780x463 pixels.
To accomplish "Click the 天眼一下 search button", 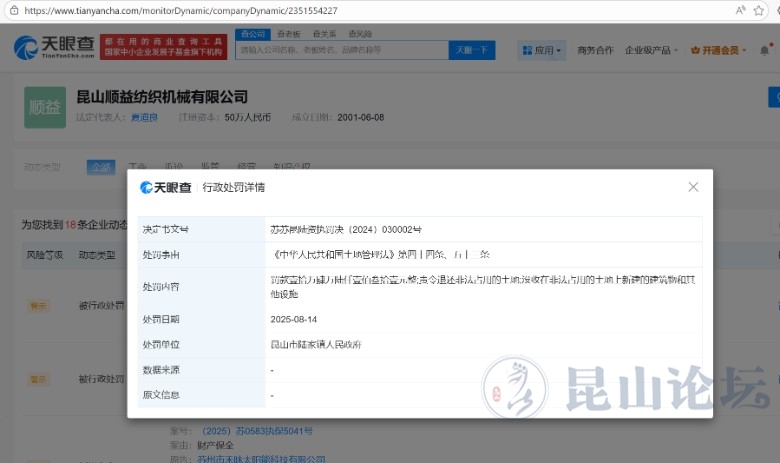I will [471, 50].
